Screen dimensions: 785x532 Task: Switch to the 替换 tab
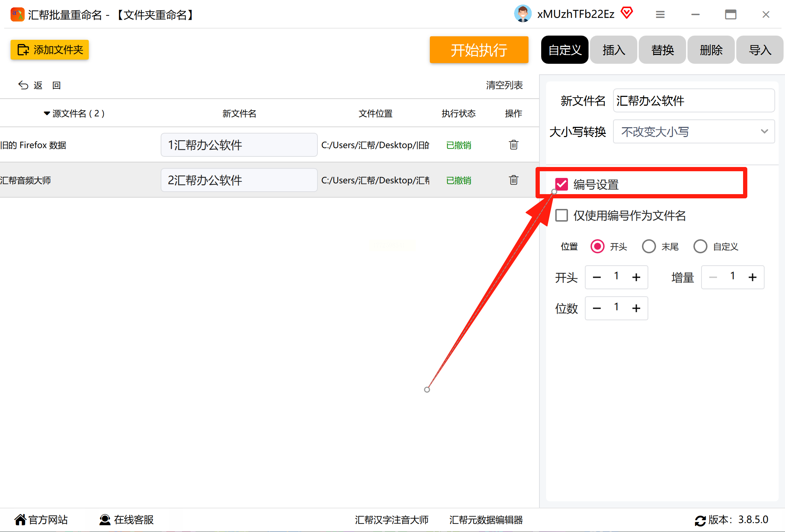click(x=662, y=50)
